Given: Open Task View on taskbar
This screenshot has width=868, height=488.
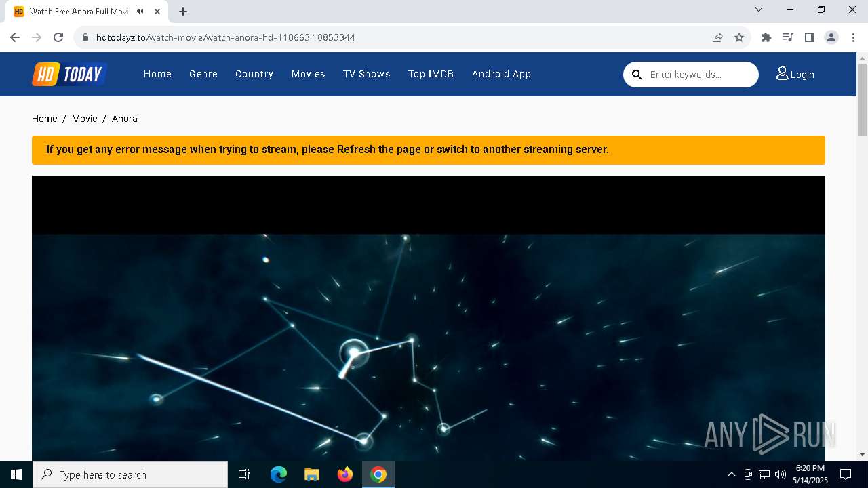Looking at the screenshot, I should tap(244, 474).
